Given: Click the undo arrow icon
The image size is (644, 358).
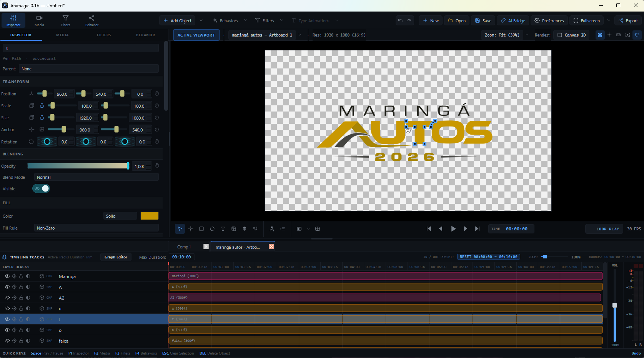Looking at the screenshot, I should tap(400, 21).
